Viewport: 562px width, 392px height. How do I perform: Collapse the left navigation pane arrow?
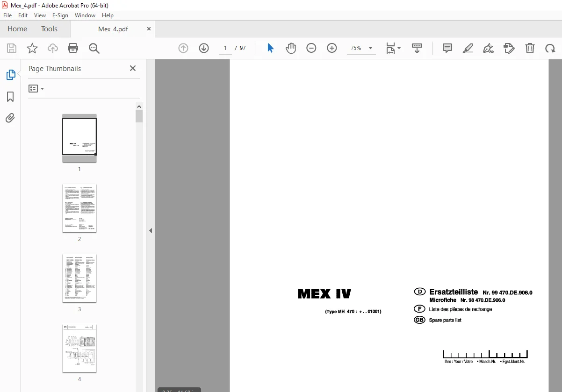click(151, 230)
